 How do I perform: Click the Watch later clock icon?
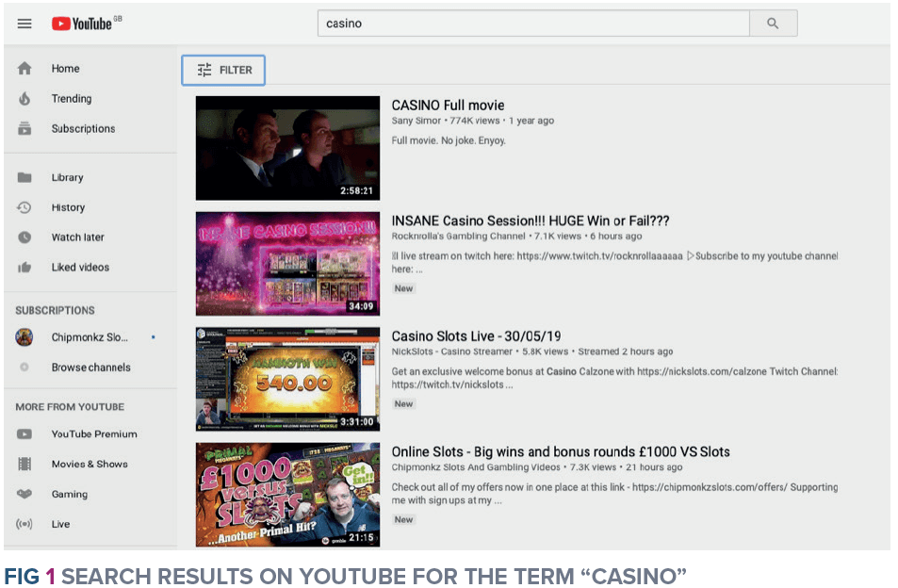pos(24,237)
